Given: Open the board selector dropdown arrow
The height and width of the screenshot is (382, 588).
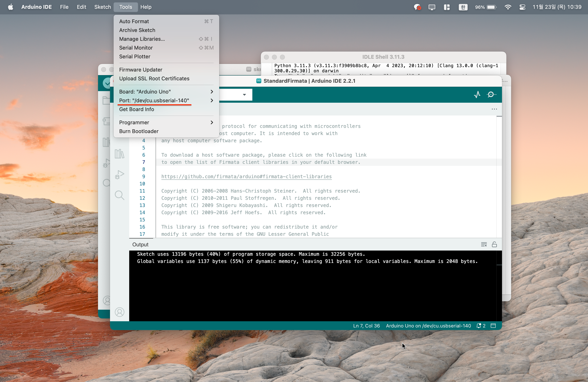Looking at the screenshot, I should (244, 95).
